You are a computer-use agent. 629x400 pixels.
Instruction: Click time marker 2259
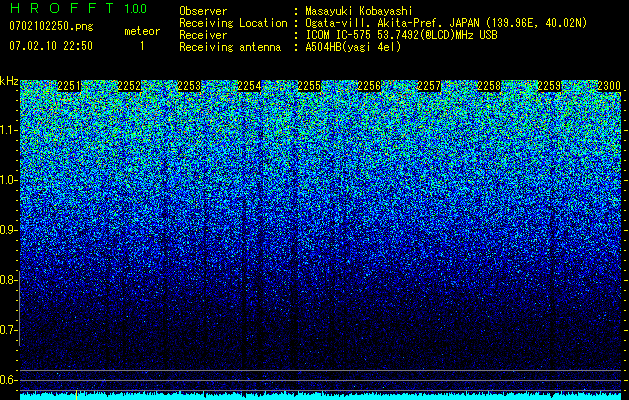pos(549,86)
